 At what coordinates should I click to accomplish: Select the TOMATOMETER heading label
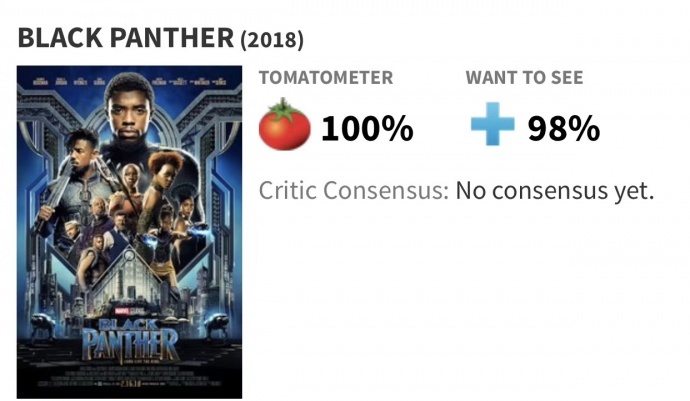326,77
